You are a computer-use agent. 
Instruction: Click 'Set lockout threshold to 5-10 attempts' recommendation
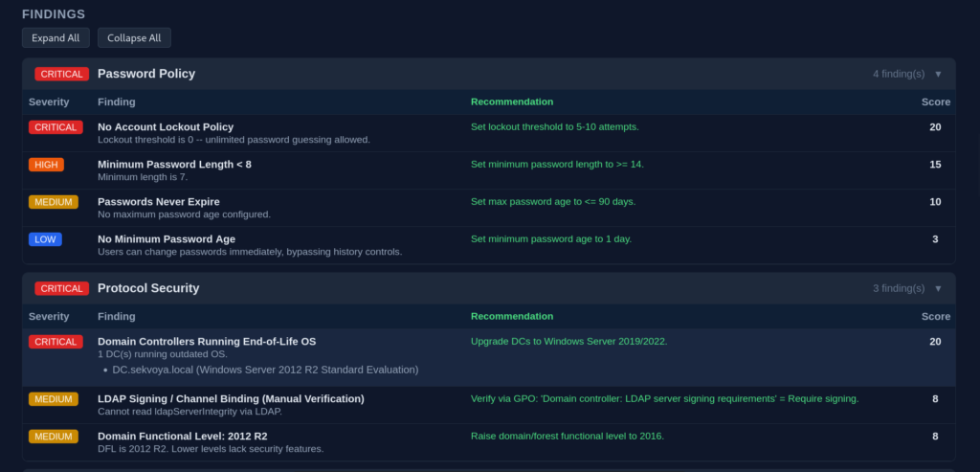pyautogui.click(x=554, y=127)
